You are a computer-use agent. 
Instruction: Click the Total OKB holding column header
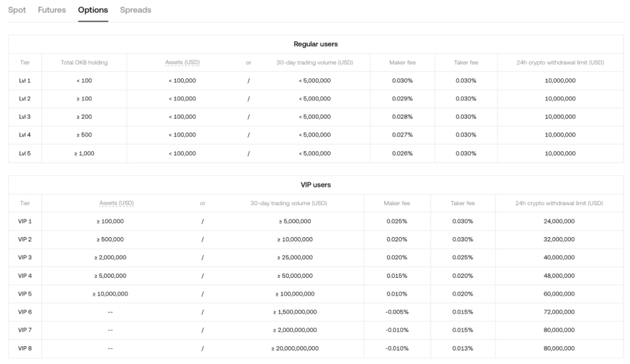click(x=84, y=63)
